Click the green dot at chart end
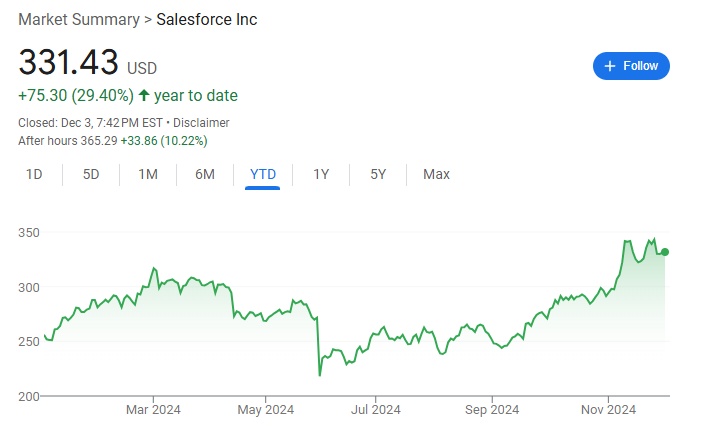705x429 pixels. coord(665,252)
